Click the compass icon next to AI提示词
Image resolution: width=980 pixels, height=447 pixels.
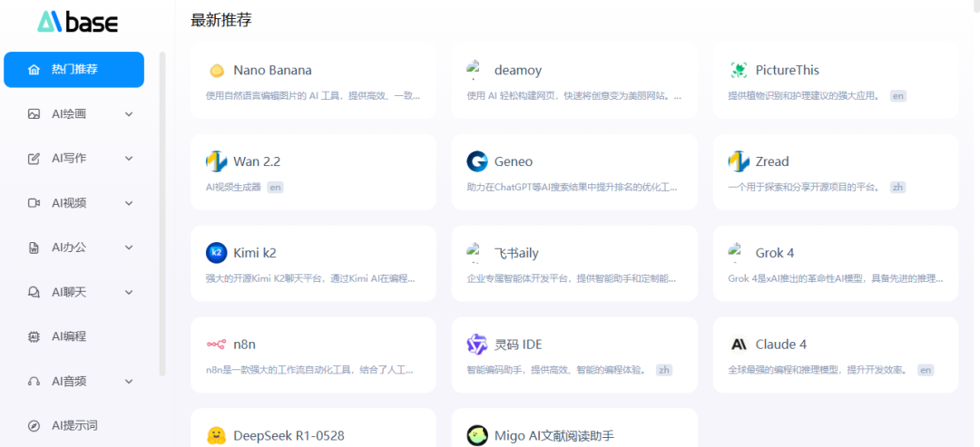(34, 426)
